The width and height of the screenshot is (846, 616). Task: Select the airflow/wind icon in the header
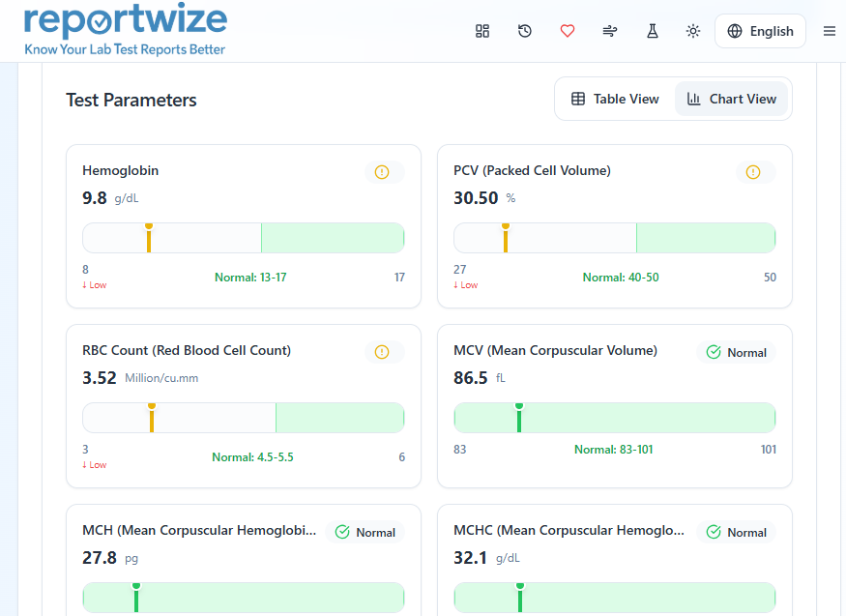pyautogui.click(x=609, y=30)
